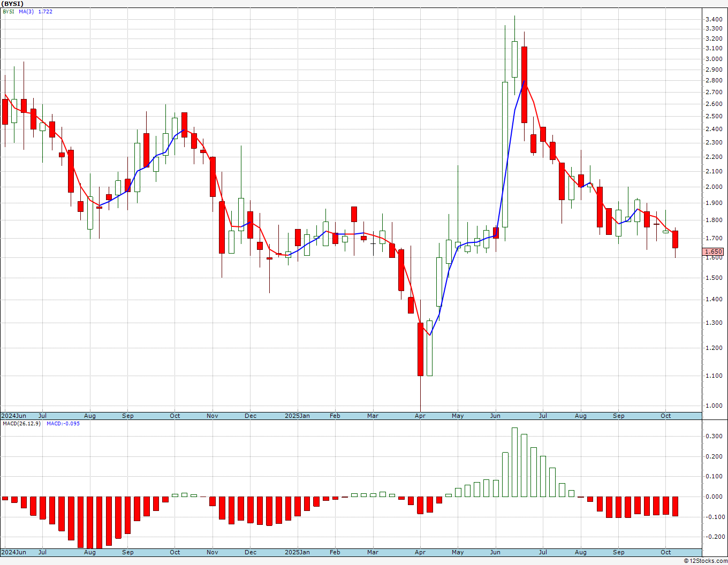
Task: Click the last red candlestick next to 1.650
Action: [675, 239]
